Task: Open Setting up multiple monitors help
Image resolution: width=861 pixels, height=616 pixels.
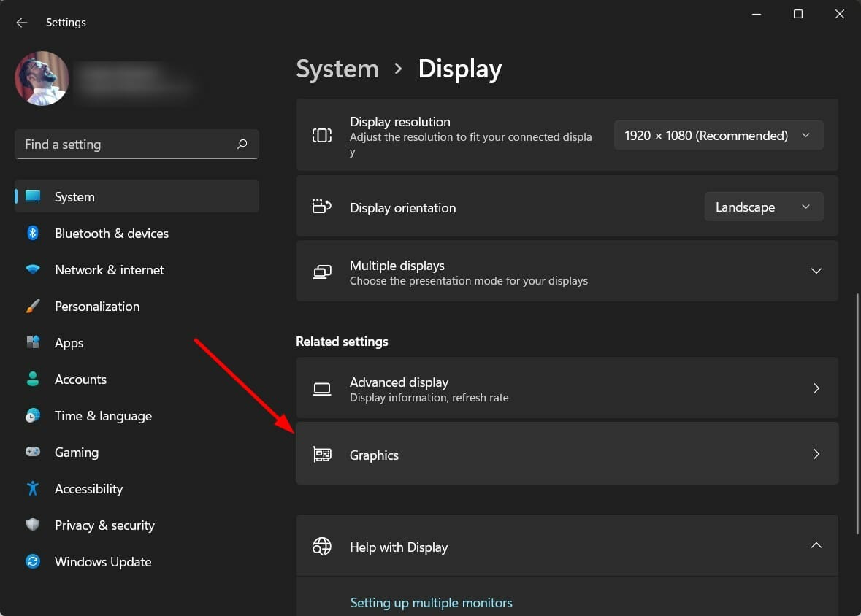Action: (x=431, y=602)
